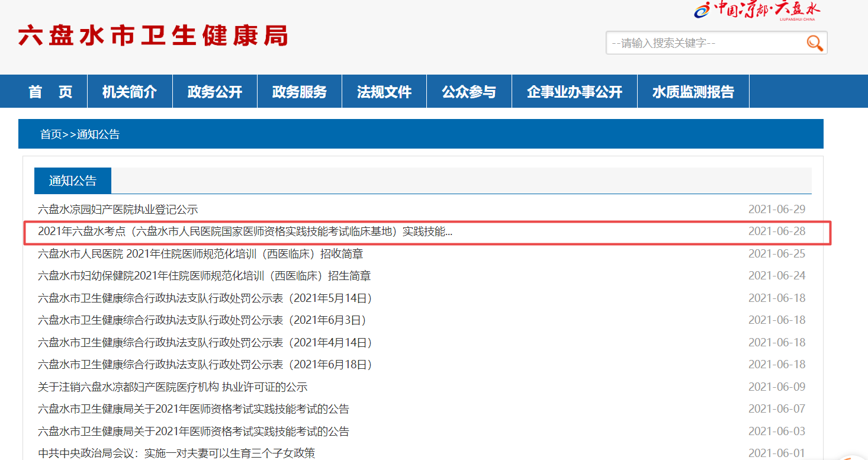Viewport: 868px width, 460px height.
Task: Select 公众参与 in the navigation bar
Action: (x=469, y=92)
